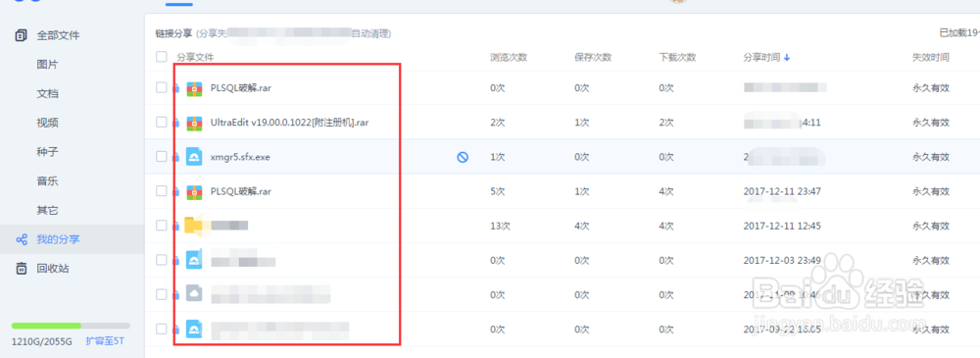Open the xmgr5.sfx.exe file name
Viewport: 980px width, 358px height.
pos(240,157)
